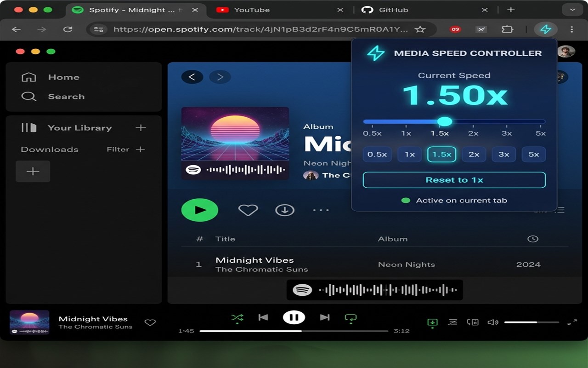Screen dimensions: 588x368
Task: Open the Chrome three-dot menu
Action: 571,29
